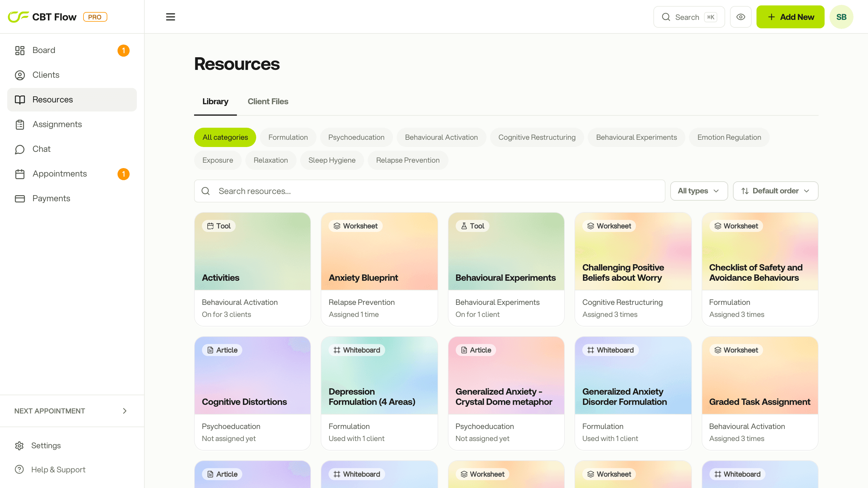868x488 pixels.
Task: Filter by Formulation category chip
Action: pyautogui.click(x=288, y=137)
